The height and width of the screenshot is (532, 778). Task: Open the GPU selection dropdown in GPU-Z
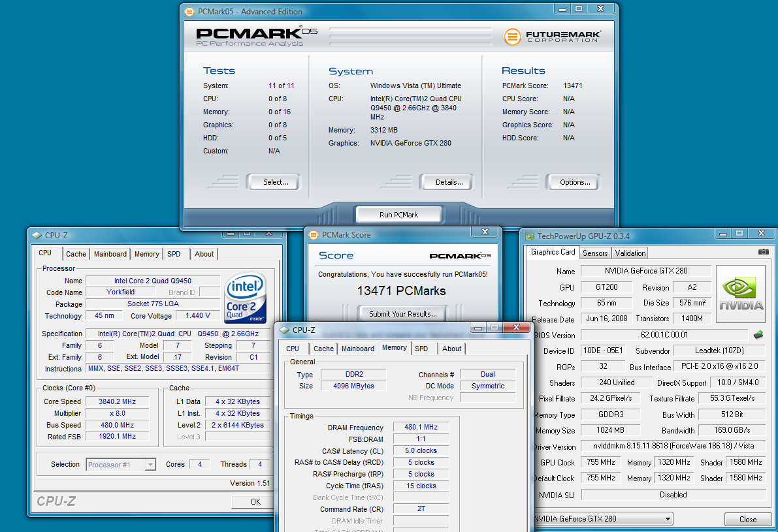point(668,518)
